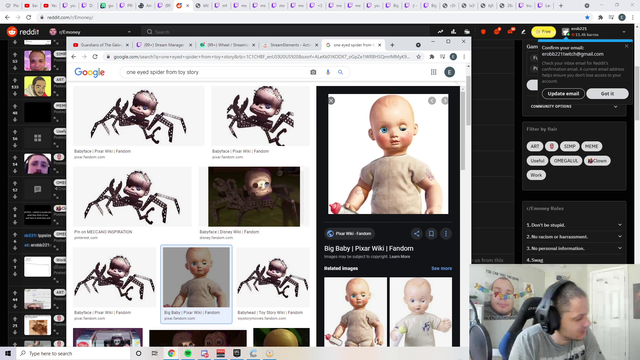Open the r/Emoney community dropdown
Screen dimensions: 640x360
90,32
